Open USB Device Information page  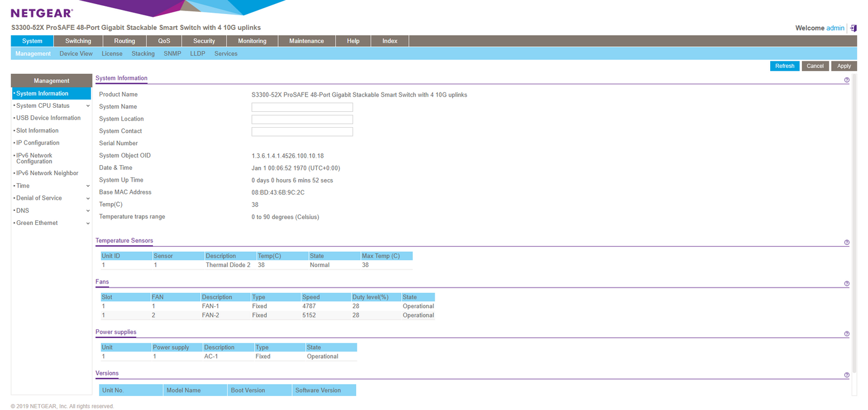coord(48,118)
